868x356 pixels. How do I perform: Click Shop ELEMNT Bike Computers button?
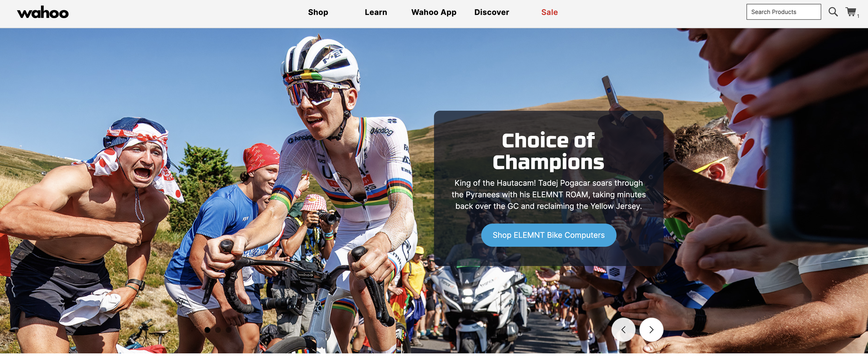tap(549, 235)
